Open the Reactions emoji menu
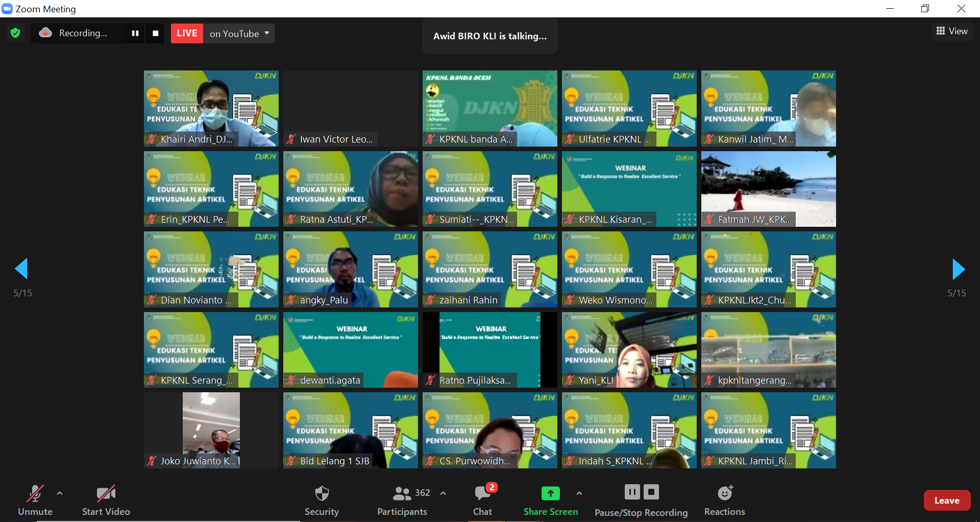Viewport: 980px width, 522px height. pos(724,500)
